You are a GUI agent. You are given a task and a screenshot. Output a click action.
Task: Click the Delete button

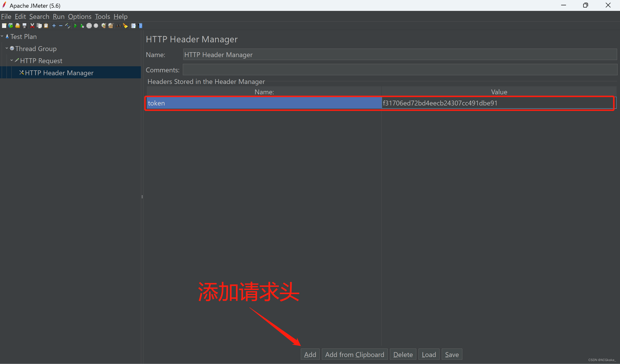point(403,354)
